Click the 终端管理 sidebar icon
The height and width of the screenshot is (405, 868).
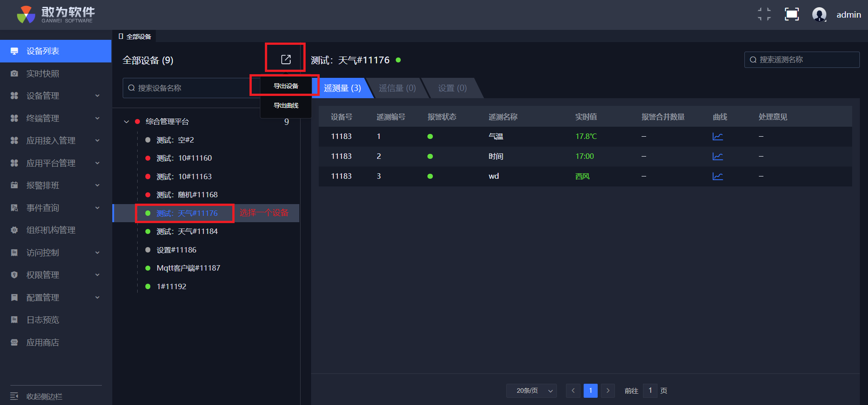[x=14, y=118]
